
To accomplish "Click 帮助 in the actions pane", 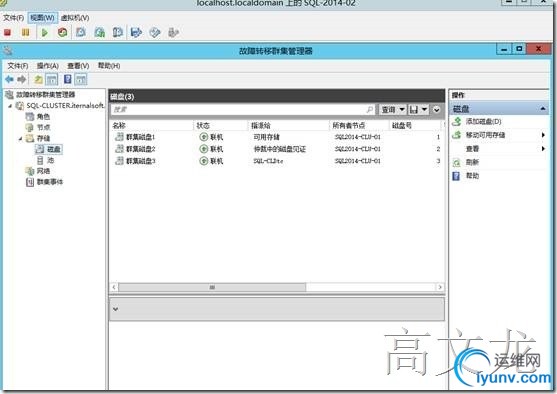I will (472, 176).
